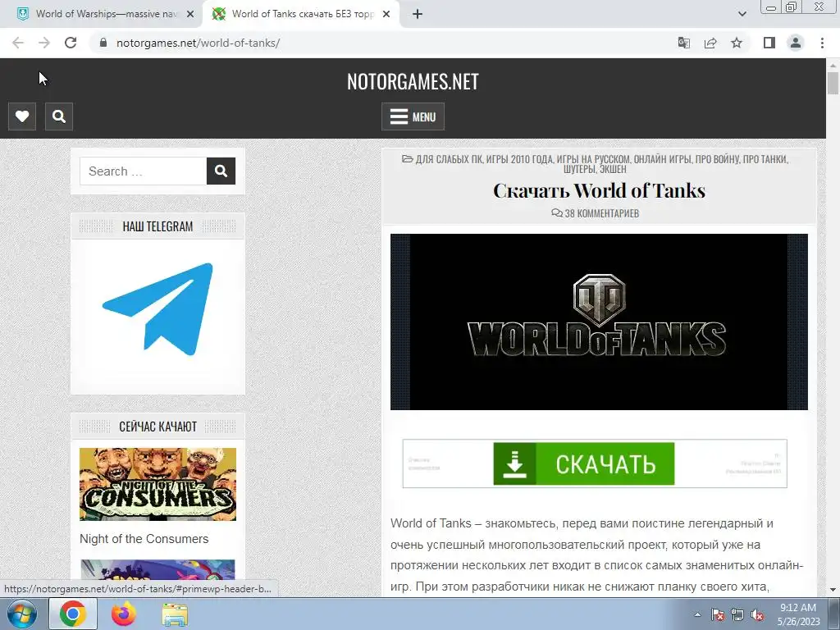
Task: Open the Night of the Consumers link
Action: pos(144,539)
